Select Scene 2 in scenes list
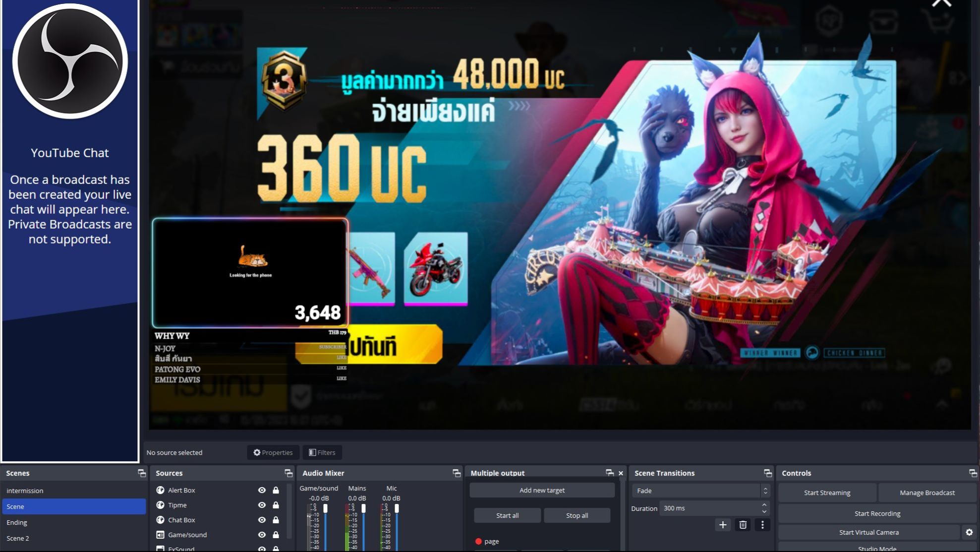This screenshot has height=552, width=980. click(74, 538)
